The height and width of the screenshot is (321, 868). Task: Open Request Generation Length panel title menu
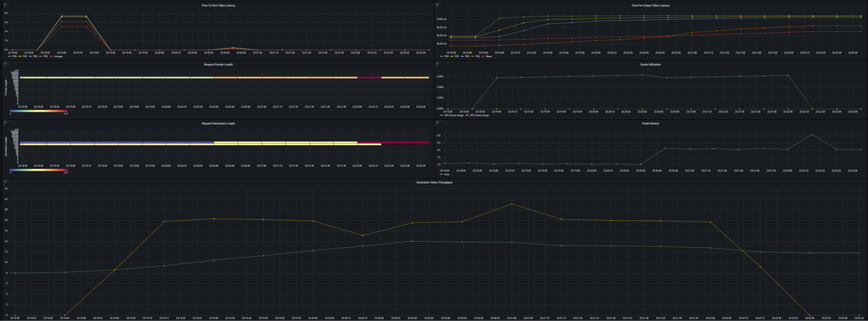218,123
